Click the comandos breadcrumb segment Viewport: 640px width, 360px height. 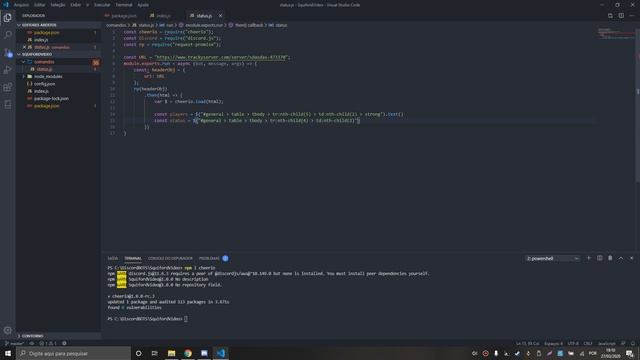point(116,25)
